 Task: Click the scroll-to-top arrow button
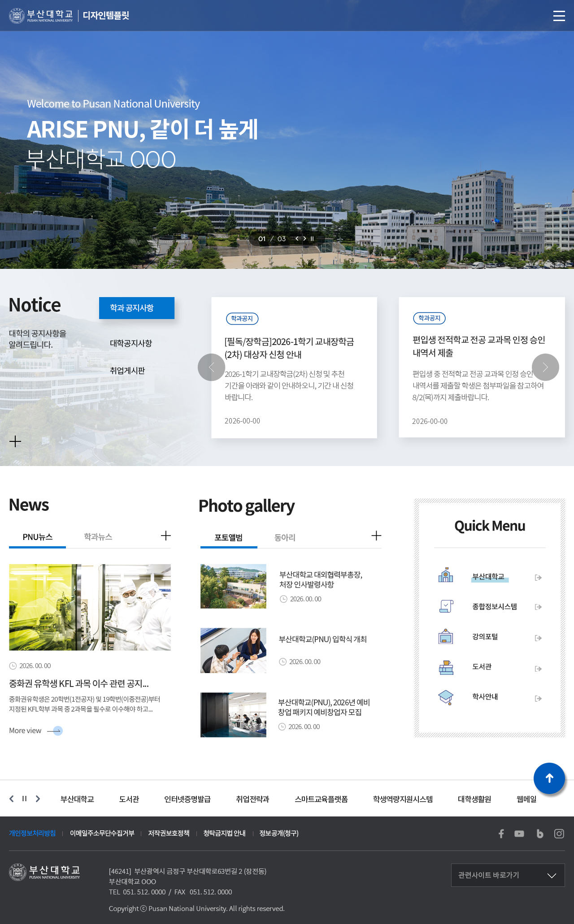pos(549,778)
